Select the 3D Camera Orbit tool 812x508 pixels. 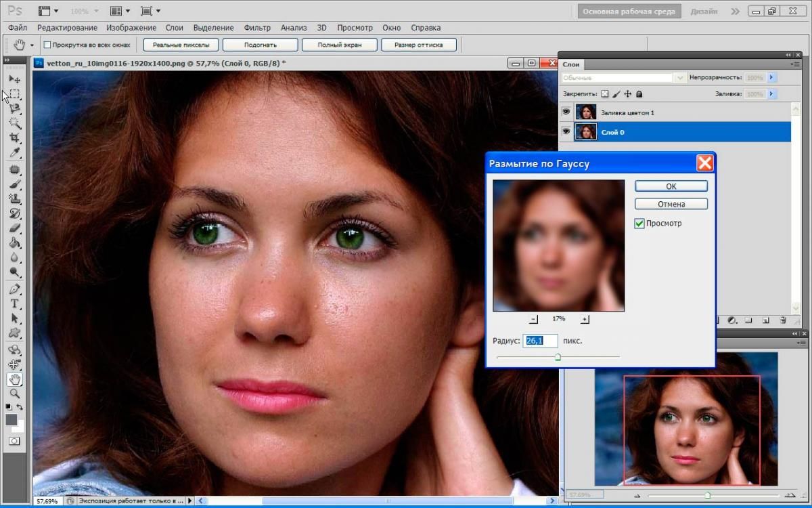(x=14, y=364)
